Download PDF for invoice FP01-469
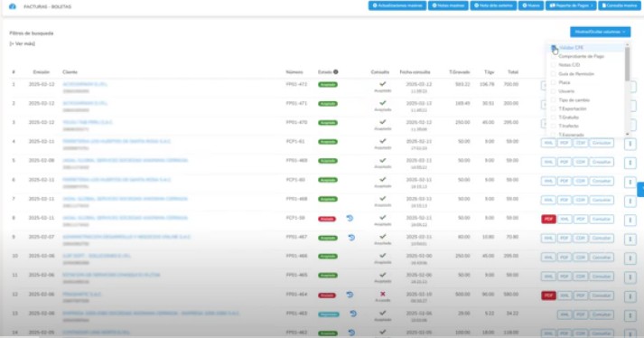Image resolution: width=644 pixels, height=338 pixels. click(x=565, y=162)
